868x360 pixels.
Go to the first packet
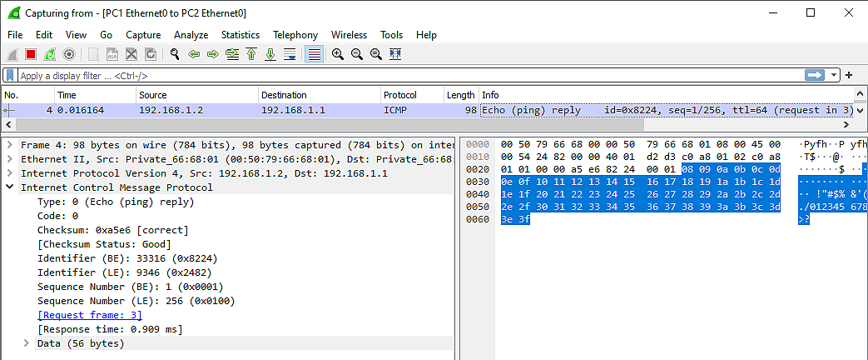coord(251,54)
